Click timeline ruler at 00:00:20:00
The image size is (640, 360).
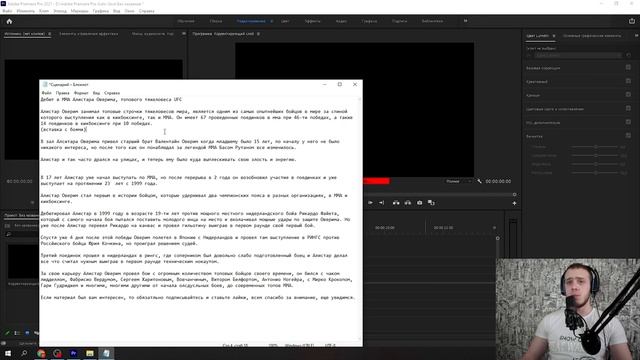384,227
